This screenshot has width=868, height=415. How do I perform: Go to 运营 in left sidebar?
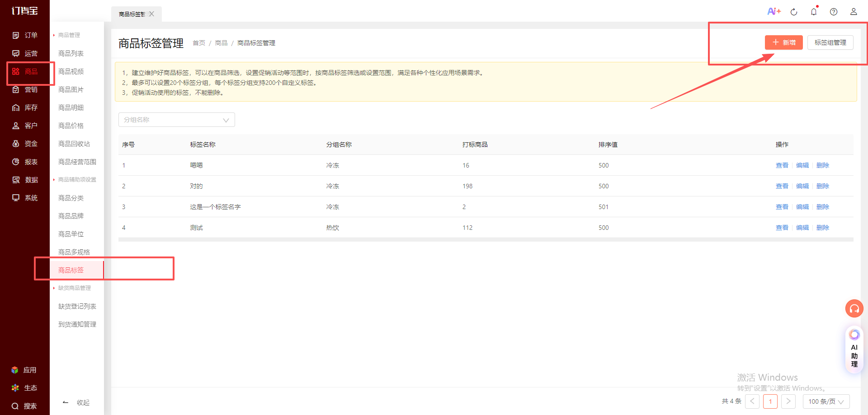tap(25, 53)
